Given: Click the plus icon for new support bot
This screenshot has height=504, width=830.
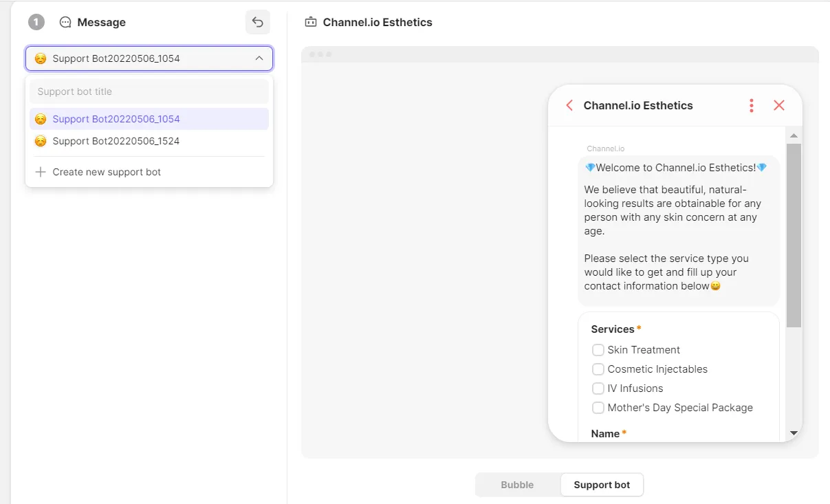Looking at the screenshot, I should click(x=41, y=172).
